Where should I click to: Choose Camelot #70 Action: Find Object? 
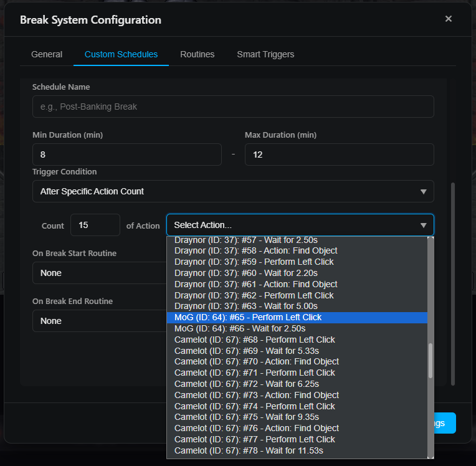(297, 361)
